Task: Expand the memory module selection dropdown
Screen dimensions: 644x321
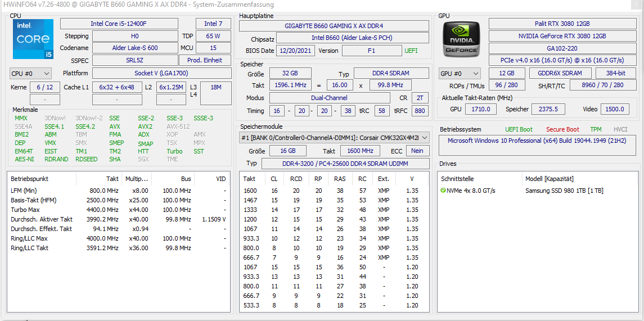Action: (334, 138)
